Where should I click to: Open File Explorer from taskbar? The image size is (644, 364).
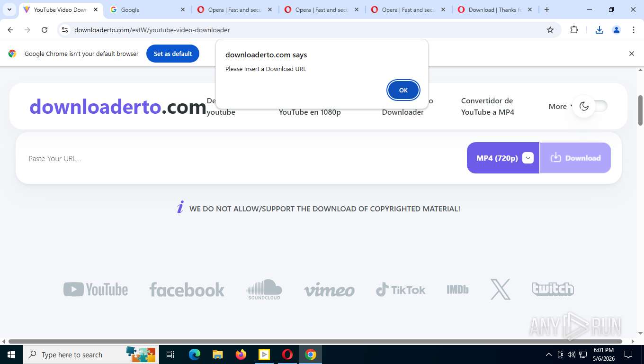click(x=217, y=355)
